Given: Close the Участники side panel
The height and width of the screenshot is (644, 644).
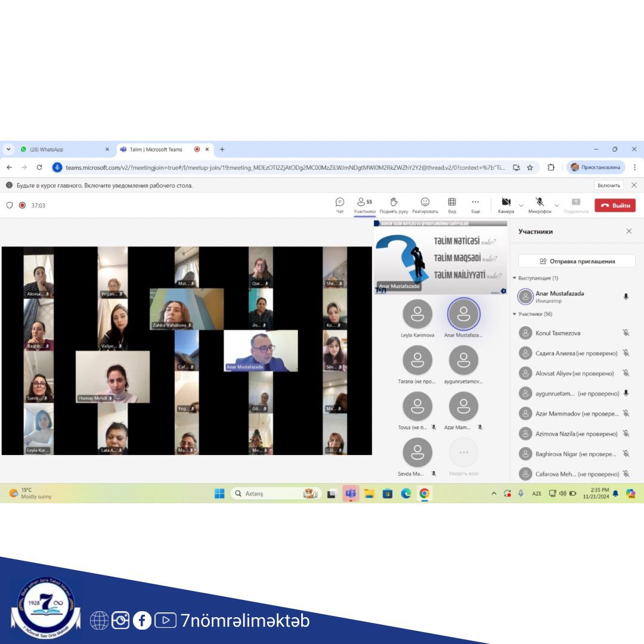Looking at the screenshot, I should [629, 231].
